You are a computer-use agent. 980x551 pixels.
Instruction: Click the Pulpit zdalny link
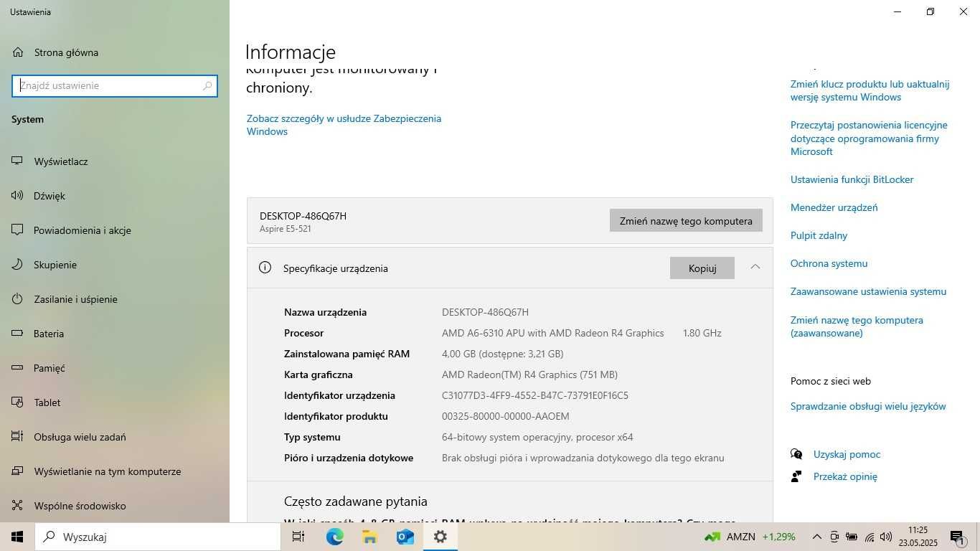819,235
